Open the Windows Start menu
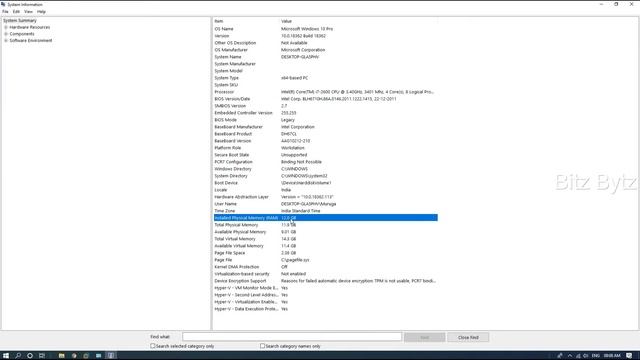Screen dimensions: 640x360 6,356
